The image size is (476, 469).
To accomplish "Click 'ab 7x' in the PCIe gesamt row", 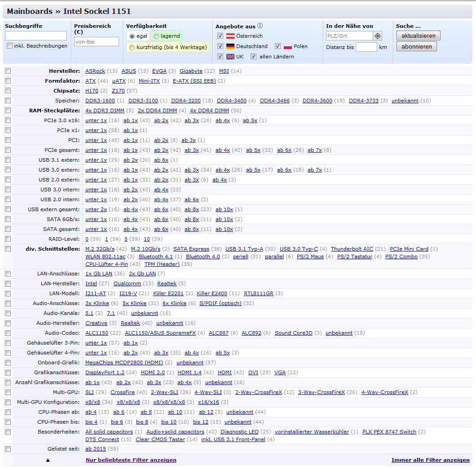I will point(314,150).
